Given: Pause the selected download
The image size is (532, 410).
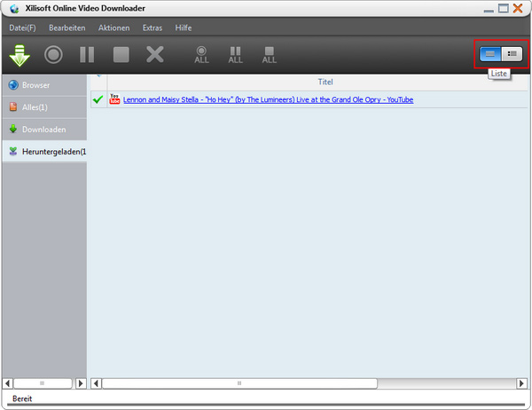Looking at the screenshot, I should pos(87,55).
